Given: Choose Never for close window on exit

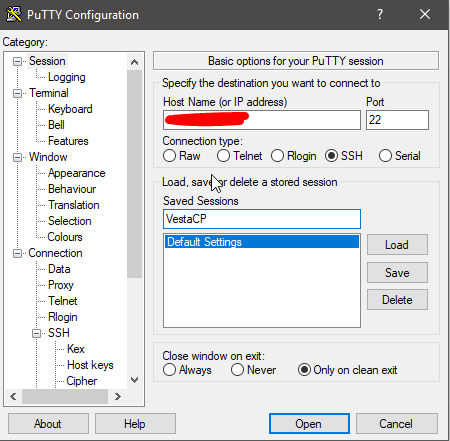Looking at the screenshot, I should tap(237, 370).
